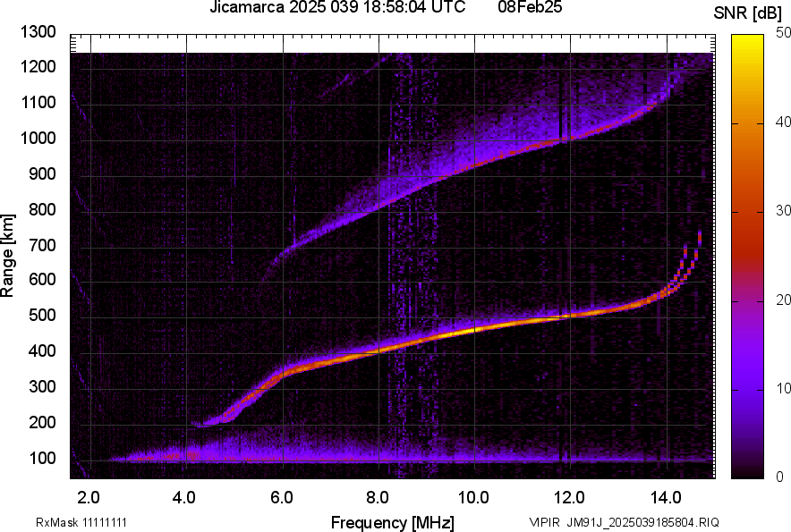Screen dimensions: 791x532
Task: Click frequency tick label '14.0'
Action: tap(666, 498)
